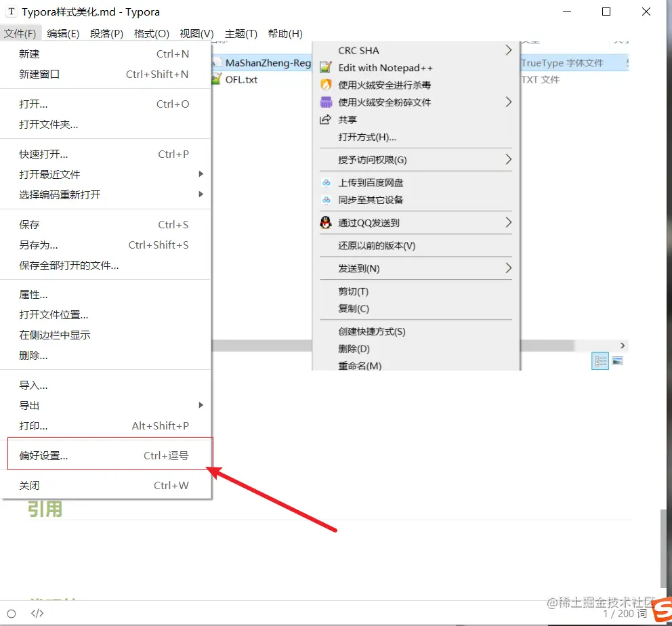This screenshot has height=626, width=672.
Task: Choose 复制(C) in context menu
Action: tap(416, 308)
